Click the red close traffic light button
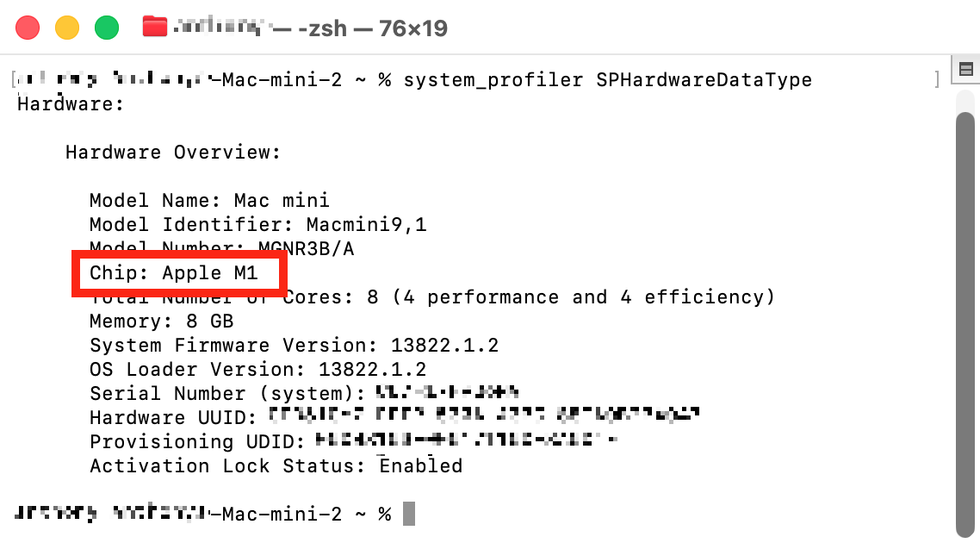Image resolution: width=980 pixels, height=543 pixels. click(x=27, y=27)
